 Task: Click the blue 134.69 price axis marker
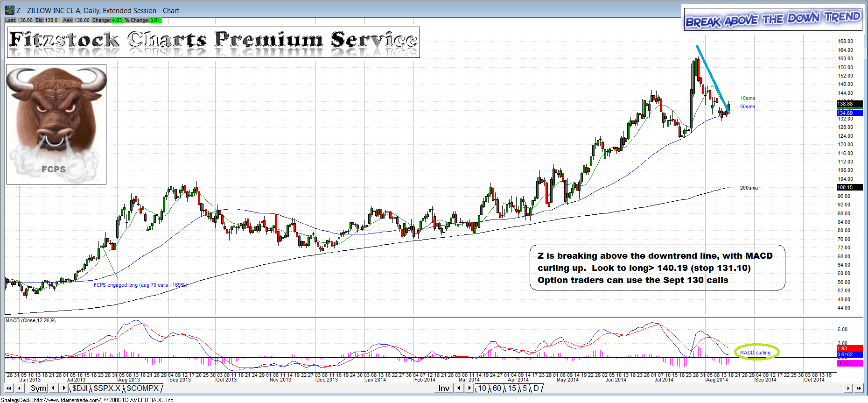[x=849, y=113]
